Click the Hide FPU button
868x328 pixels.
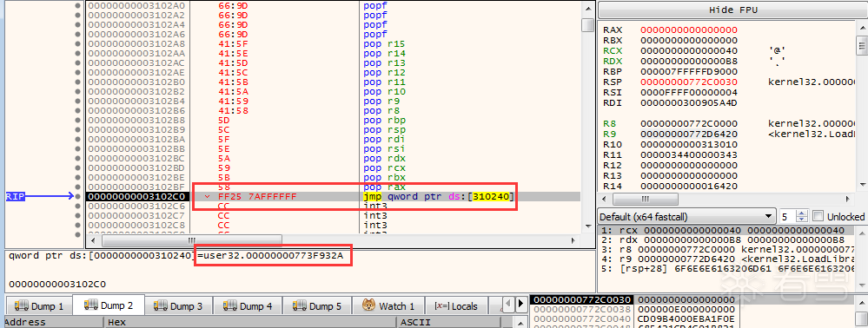(732, 10)
